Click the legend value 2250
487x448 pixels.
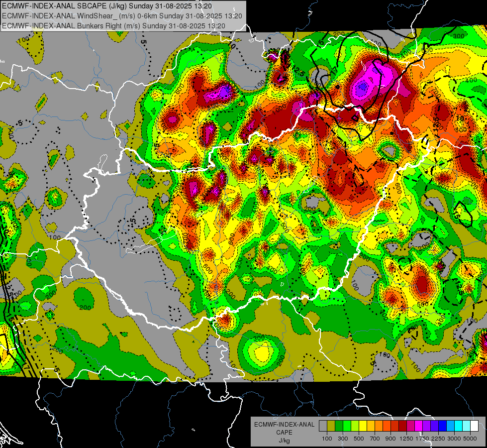coord(438,439)
